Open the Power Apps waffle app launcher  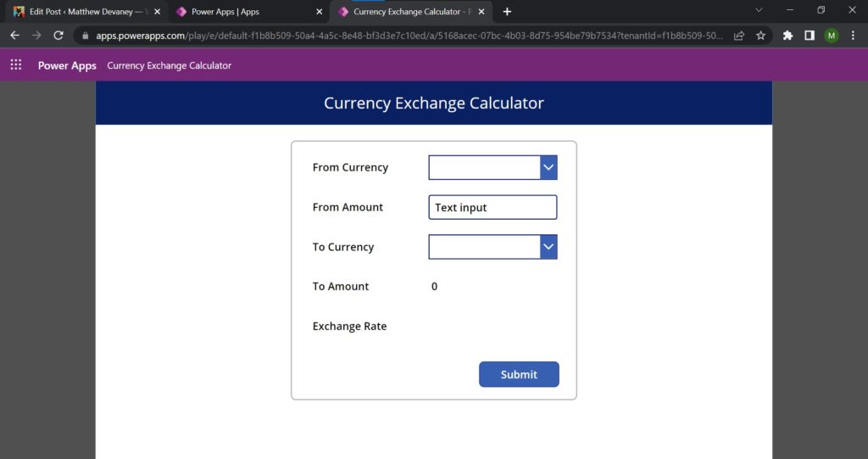(15, 65)
